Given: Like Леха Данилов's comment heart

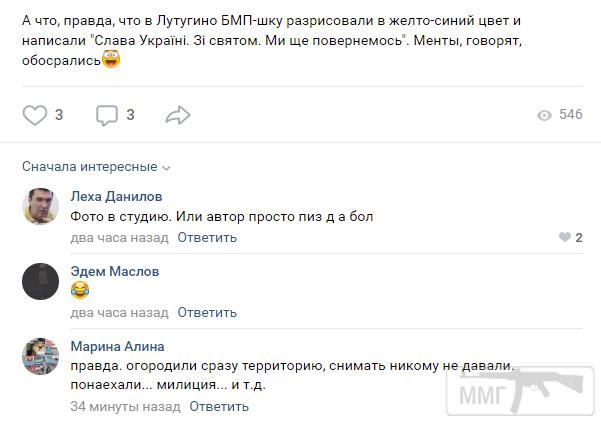Looking at the screenshot, I should coord(565,238).
